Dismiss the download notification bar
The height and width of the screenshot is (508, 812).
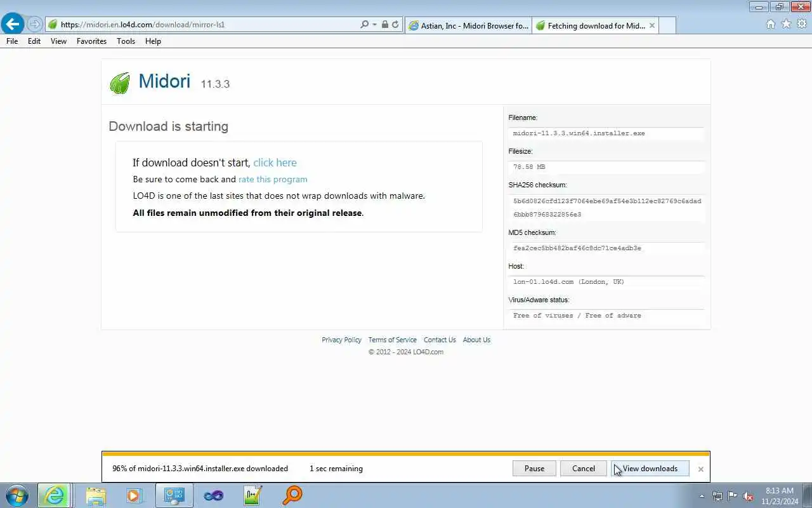700,469
